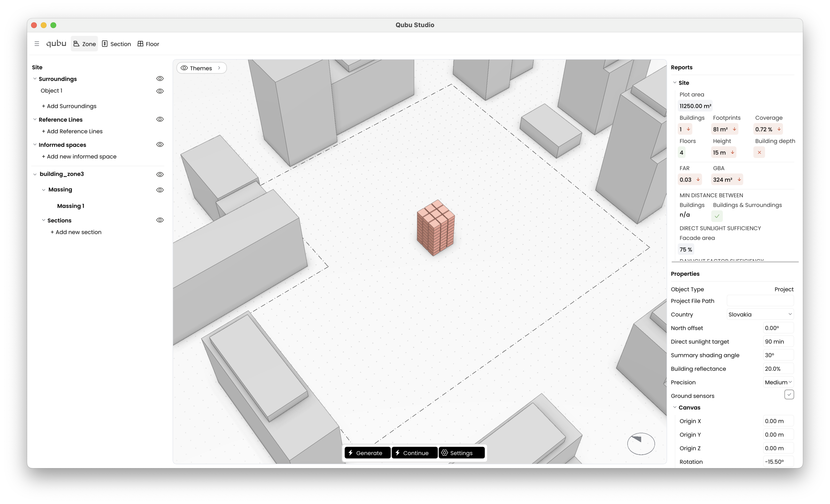Open the Precision dropdown set to Medium
The height and width of the screenshot is (504, 830).
[x=778, y=382]
